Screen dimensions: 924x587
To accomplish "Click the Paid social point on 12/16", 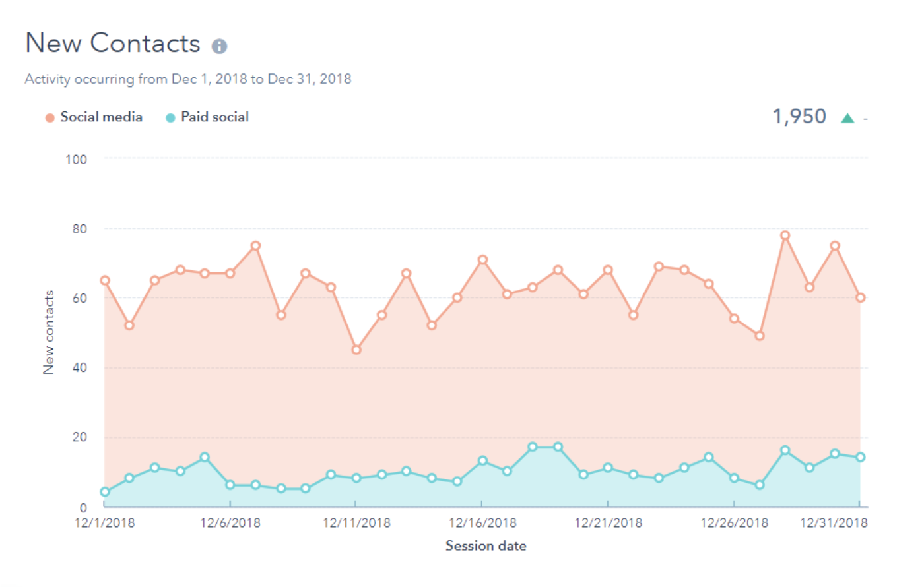I will click(x=482, y=461).
